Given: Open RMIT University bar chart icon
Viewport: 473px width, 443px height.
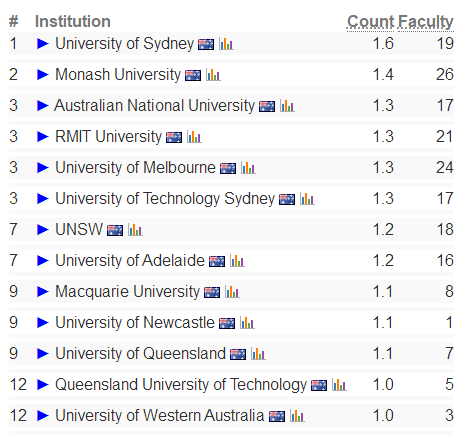Looking at the screenshot, I should click(194, 137).
